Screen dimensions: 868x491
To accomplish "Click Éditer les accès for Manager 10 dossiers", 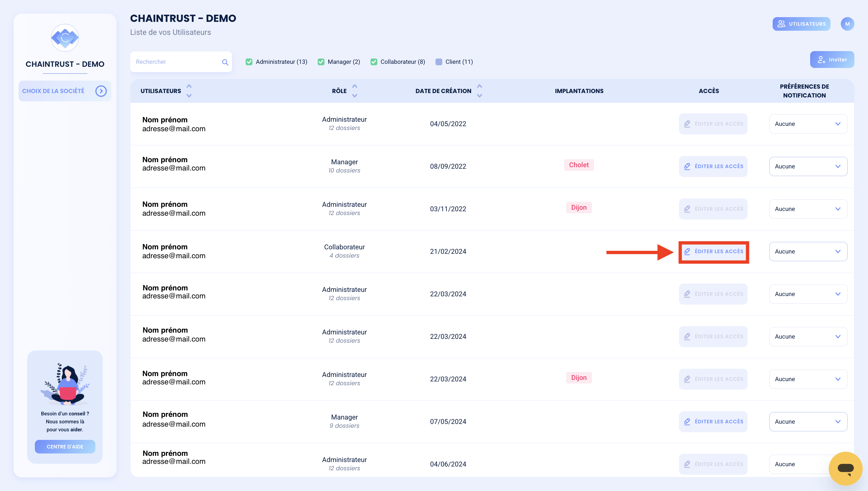I will click(x=713, y=166).
